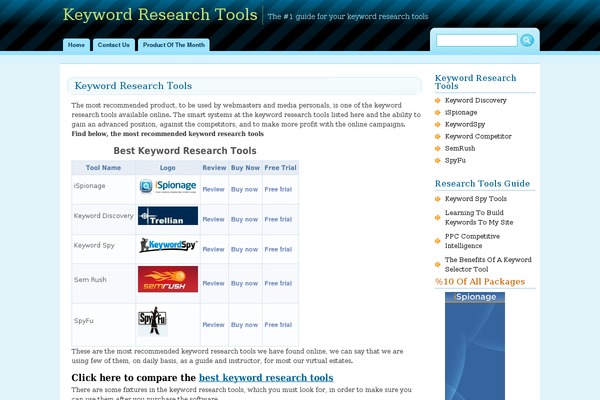Open the Home tab
Image resolution: width=600 pixels, height=400 pixels.
tap(77, 45)
